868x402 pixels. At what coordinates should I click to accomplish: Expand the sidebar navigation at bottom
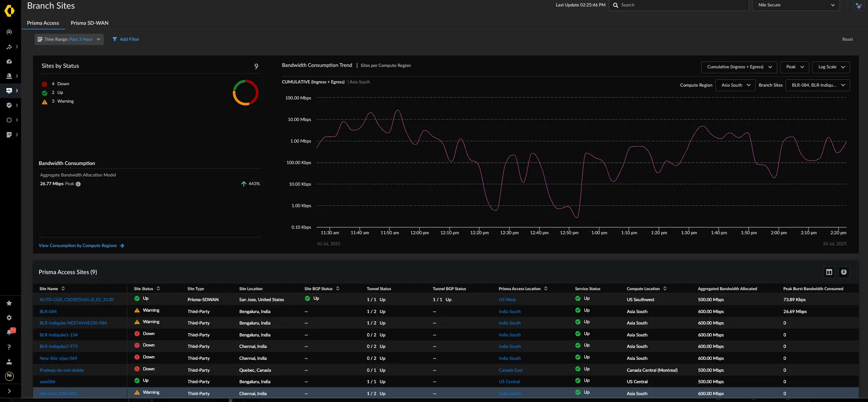[x=9, y=391]
